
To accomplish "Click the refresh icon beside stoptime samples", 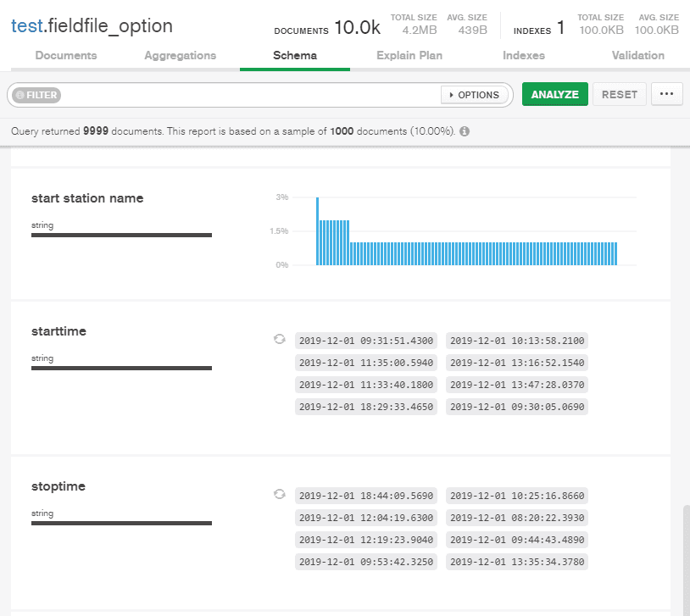I will point(279,494).
